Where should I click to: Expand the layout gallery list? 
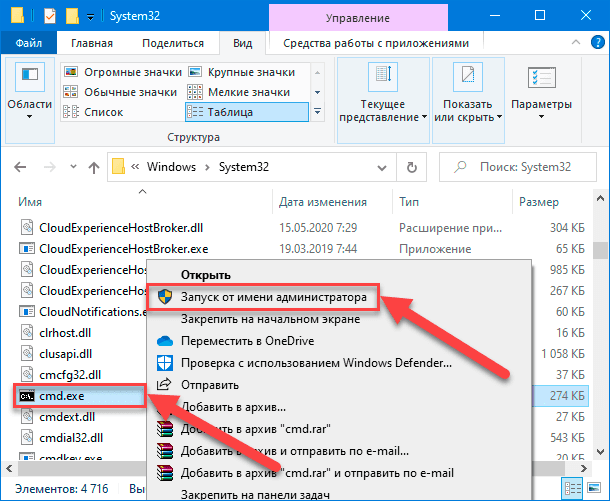pyautogui.click(x=317, y=112)
